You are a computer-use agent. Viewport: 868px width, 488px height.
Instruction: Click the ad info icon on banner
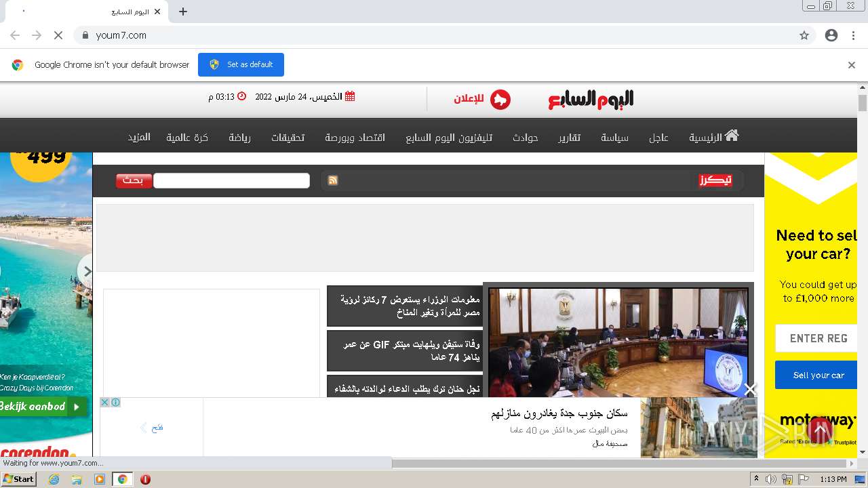point(116,403)
